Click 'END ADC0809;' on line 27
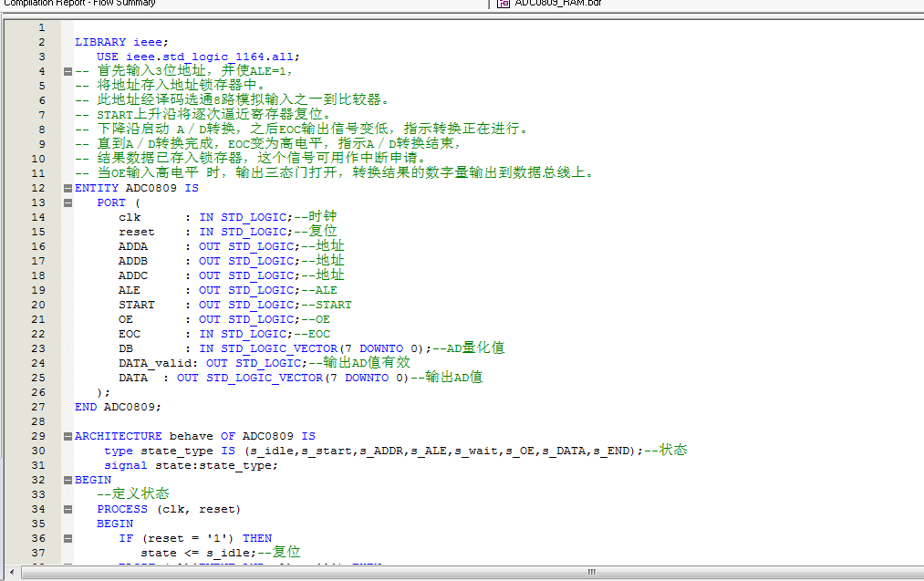Viewport: 924px width, 581px height. click(118, 407)
